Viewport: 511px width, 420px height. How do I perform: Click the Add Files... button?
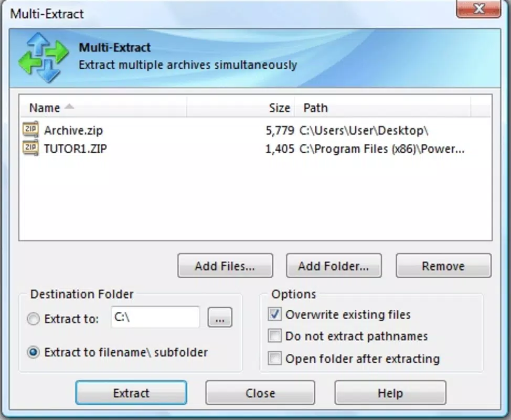[x=225, y=266]
